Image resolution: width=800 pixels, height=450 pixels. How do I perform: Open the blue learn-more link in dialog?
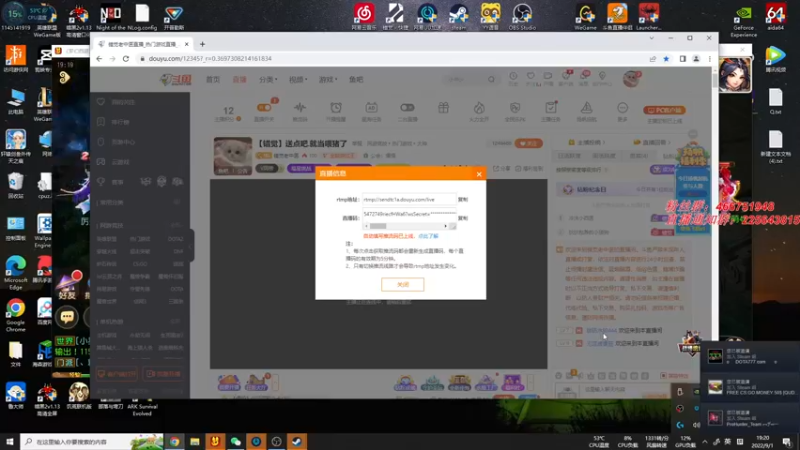[428, 236]
